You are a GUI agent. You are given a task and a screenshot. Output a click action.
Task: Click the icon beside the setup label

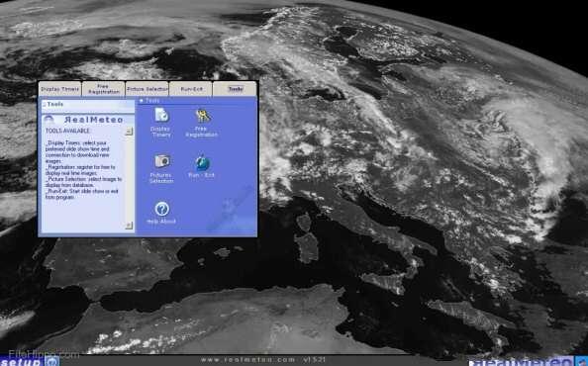tap(52, 361)
